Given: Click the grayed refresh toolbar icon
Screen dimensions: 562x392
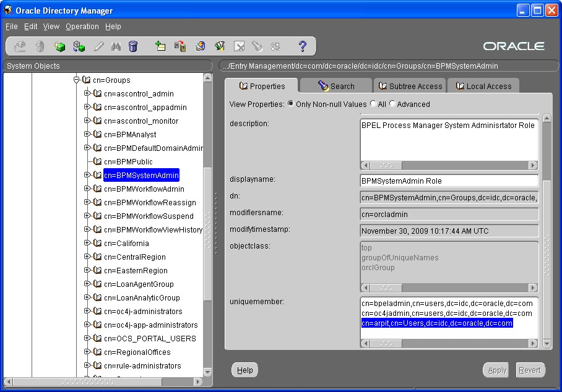Looking at the screenshot, I should click(x=40, y=46).
